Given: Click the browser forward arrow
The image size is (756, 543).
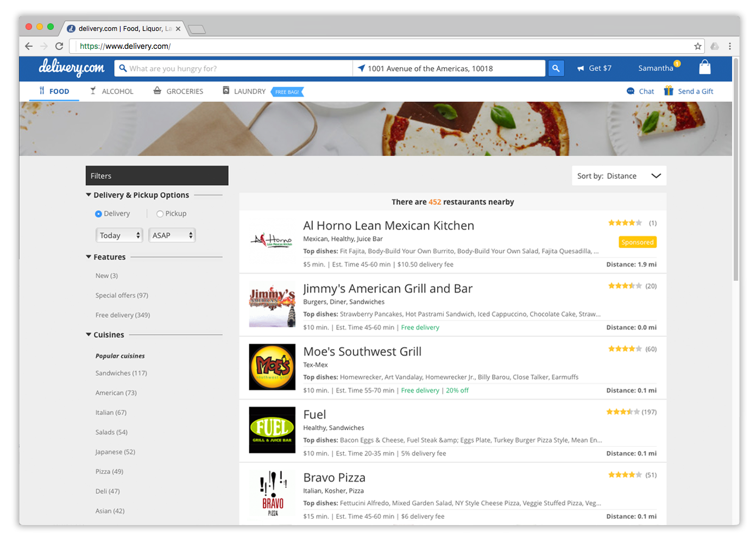Looking at the screenshot, I should (x=44, y=46).
